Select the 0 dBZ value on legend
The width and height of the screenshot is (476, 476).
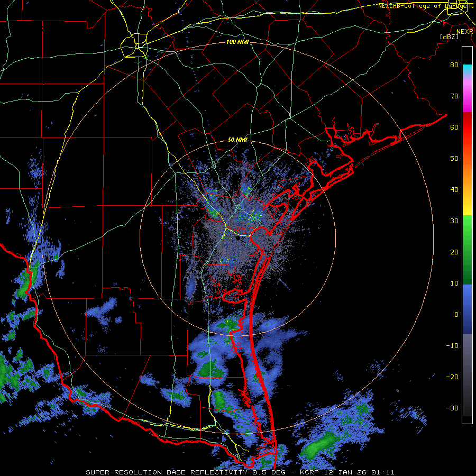456,315
